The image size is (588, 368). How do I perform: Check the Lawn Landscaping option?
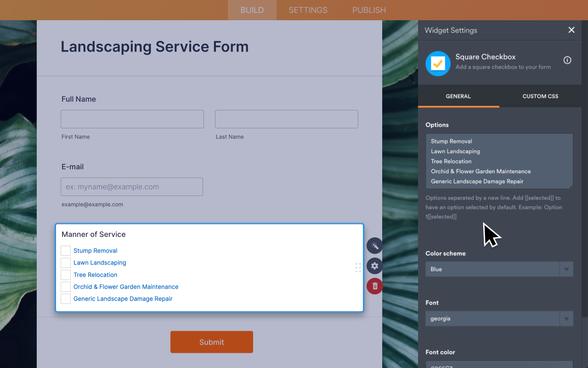pos(65,262)
